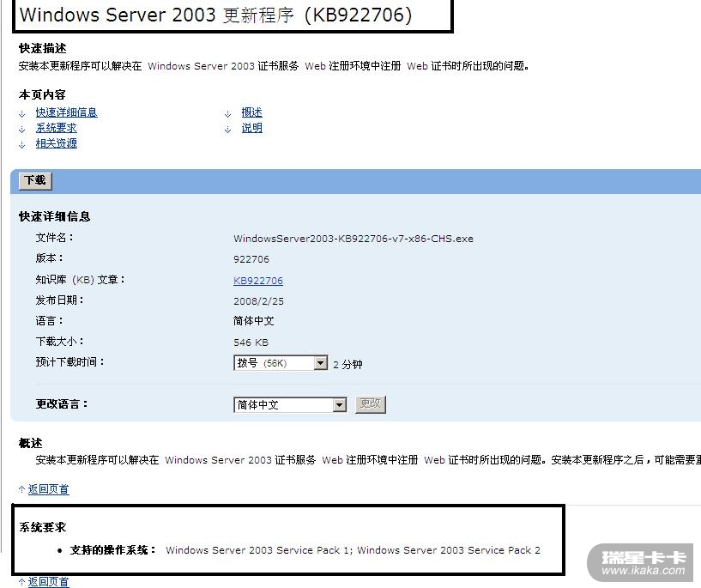Select the release date 2008/2/25
Viewport: 701px width, 588px height.
(x=258, y=301)
